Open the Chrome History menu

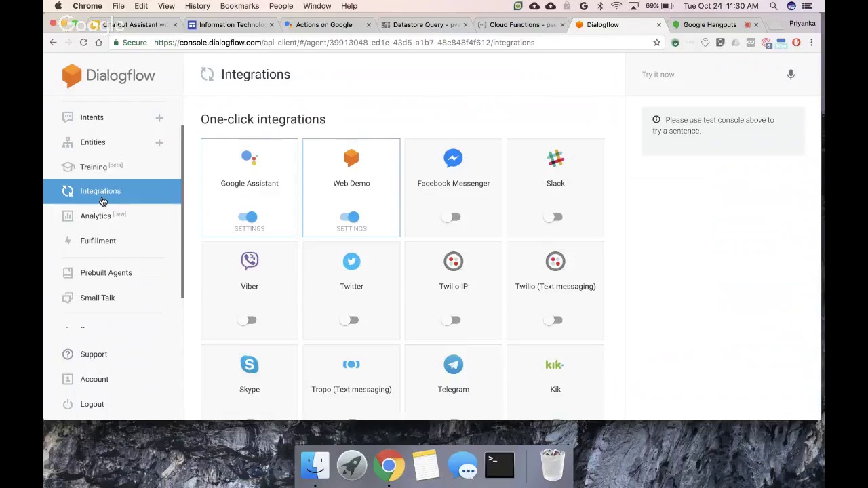tap(197, 6)
